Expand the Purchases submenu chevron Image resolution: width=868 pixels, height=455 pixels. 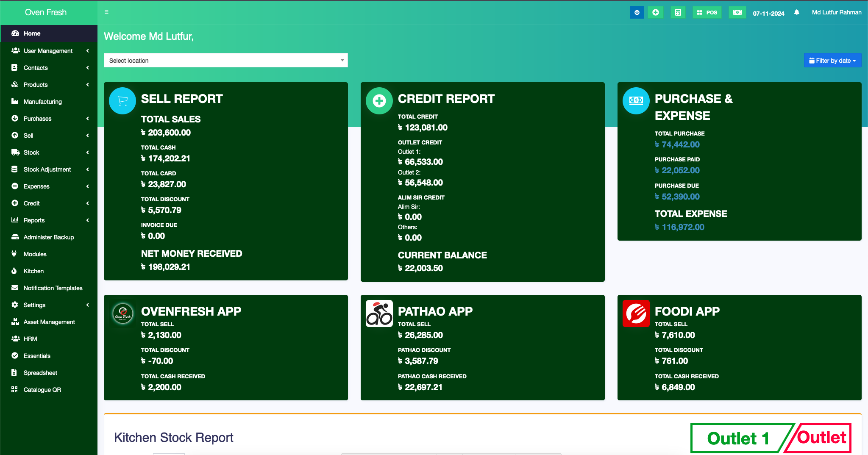coord(88,119)
